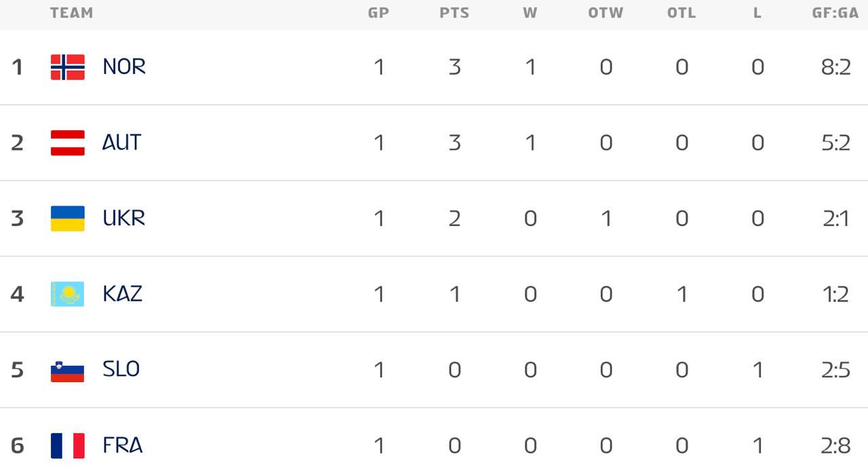Click the France flag icon
Viewport: 868px width, 471px height.
tap(68, 446)
